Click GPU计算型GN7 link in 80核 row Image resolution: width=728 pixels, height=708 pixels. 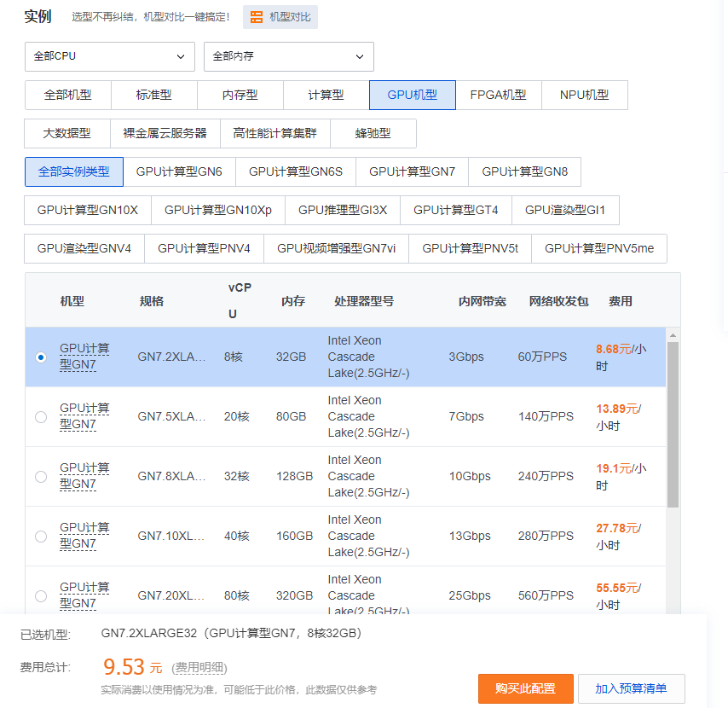tap(84, 595)
